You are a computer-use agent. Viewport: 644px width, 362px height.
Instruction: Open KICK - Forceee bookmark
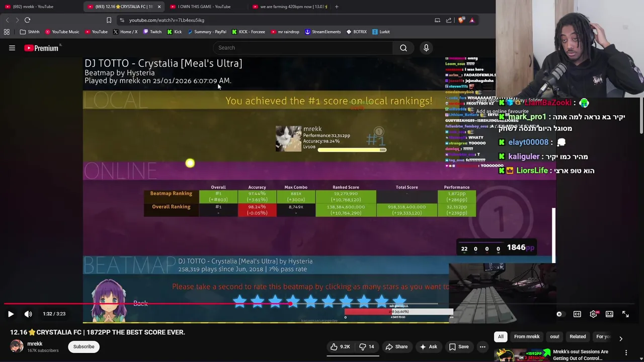point(249,32)
